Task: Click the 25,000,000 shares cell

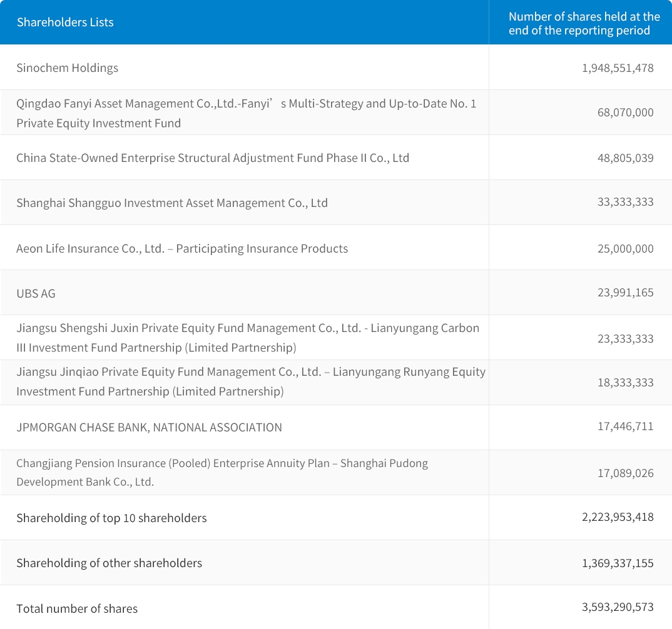Action: pos(625,248)
